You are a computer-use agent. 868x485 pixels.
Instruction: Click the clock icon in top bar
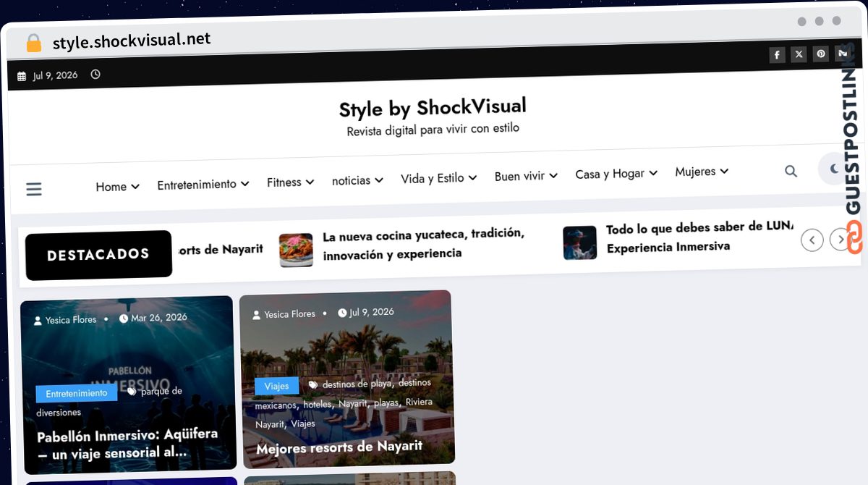(95, 74)
